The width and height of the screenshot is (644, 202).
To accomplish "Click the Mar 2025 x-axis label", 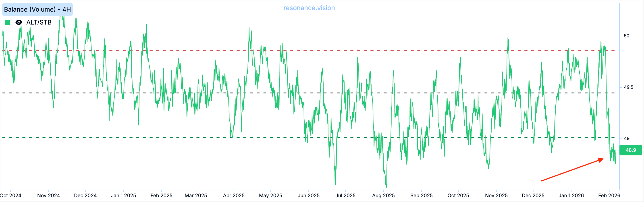I will (196, 196).
